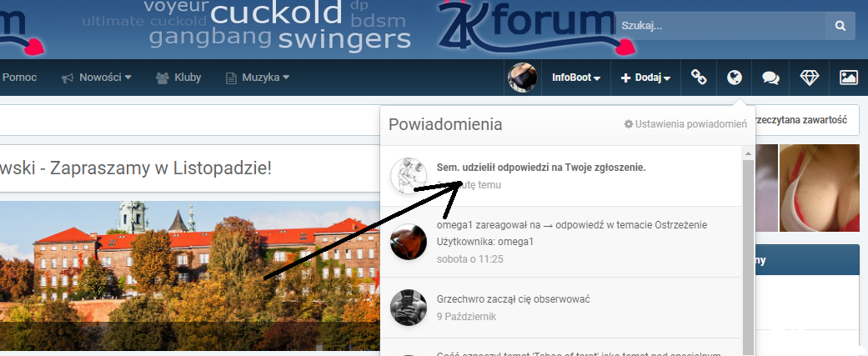The image size is (868, 356).
Task: Open Sem. reply notification
Action: pos(561,176)
